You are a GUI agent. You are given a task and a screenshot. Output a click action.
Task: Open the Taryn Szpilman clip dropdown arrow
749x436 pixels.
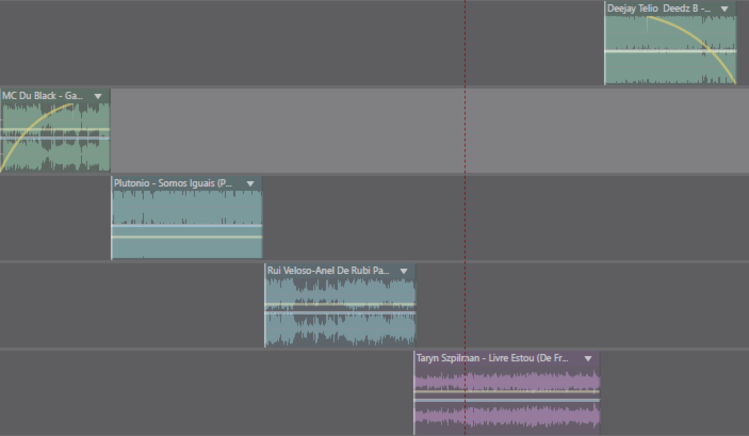tap(588, 358)
